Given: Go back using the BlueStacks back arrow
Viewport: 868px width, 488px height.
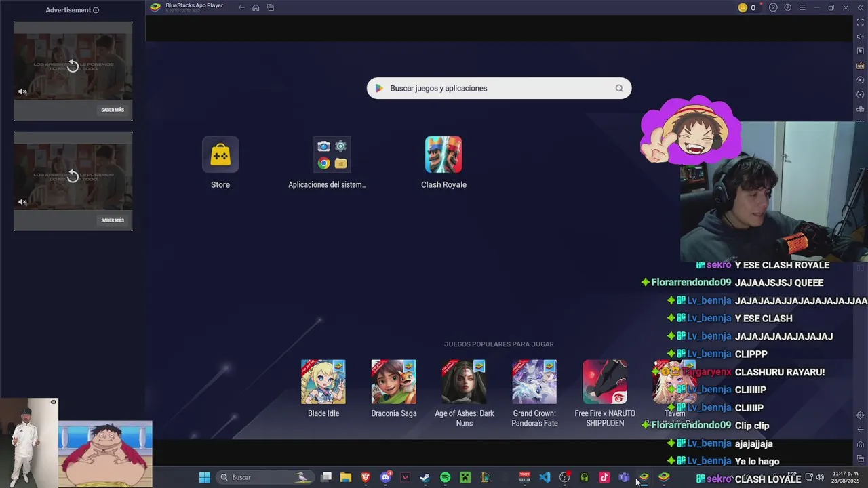Looking at the screenshot, I should 241,7.
